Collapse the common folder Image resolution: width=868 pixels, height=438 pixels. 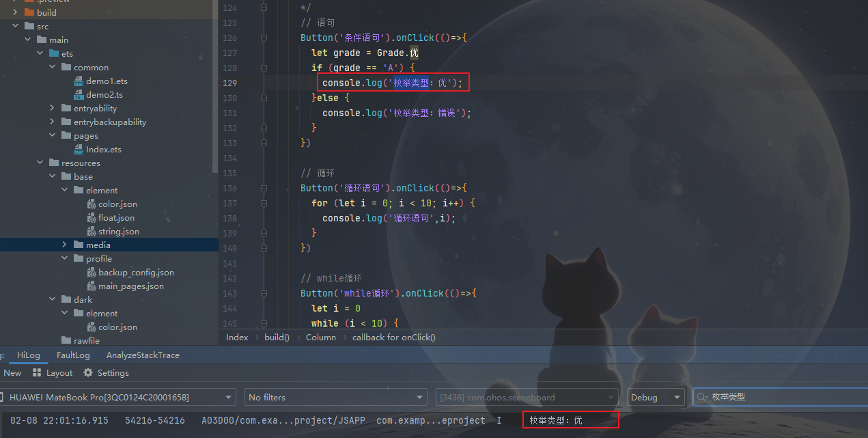(53, 67)
